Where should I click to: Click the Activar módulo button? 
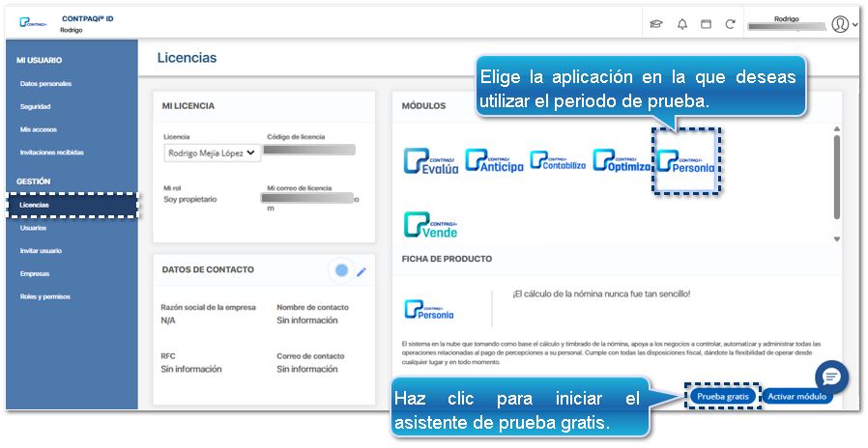(x=796, y=397)
